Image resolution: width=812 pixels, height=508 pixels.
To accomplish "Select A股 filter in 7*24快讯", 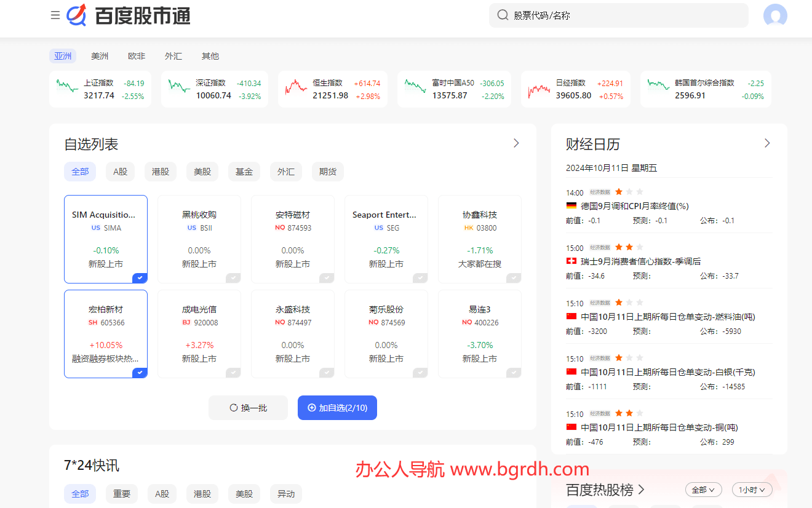I will [162, 494].
